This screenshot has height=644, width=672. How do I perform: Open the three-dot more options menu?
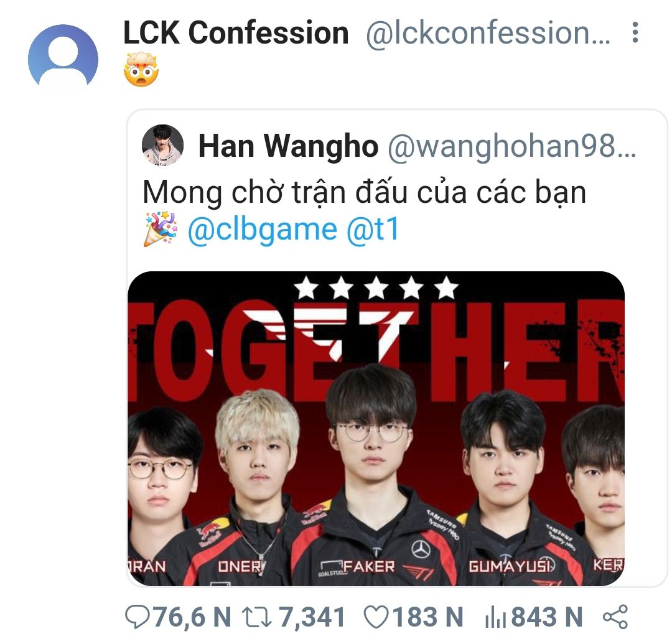[x=635, y=32]
